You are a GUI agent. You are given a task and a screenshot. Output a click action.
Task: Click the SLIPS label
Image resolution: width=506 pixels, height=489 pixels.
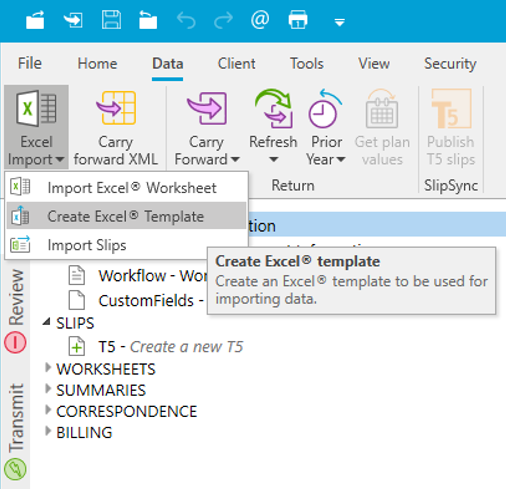75,323
